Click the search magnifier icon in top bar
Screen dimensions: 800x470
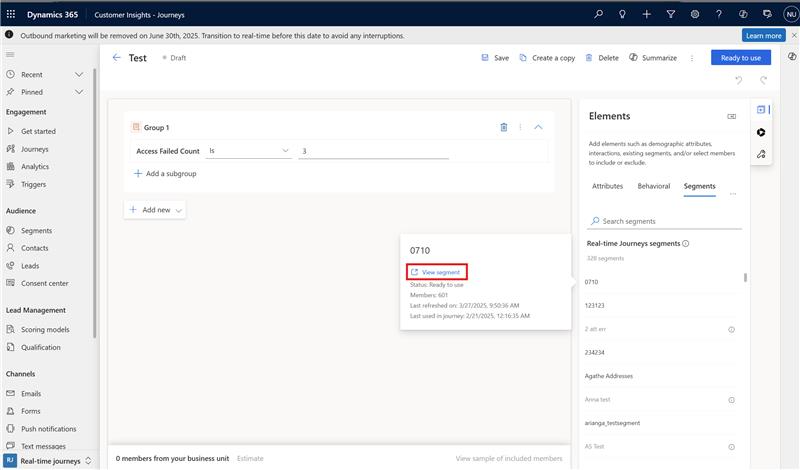click(x=598, y=15)
